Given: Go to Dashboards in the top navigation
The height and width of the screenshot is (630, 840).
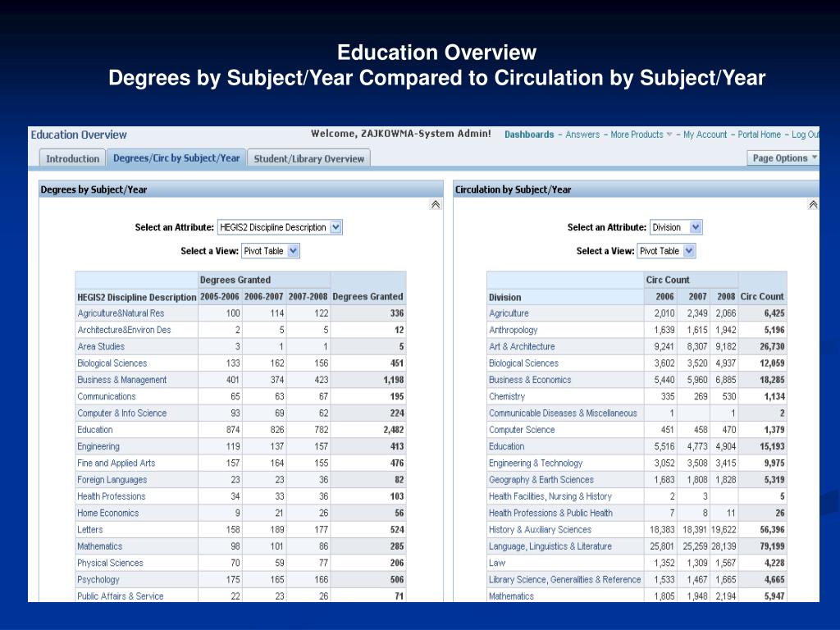Looking at the screenshot, I should 529,135.
